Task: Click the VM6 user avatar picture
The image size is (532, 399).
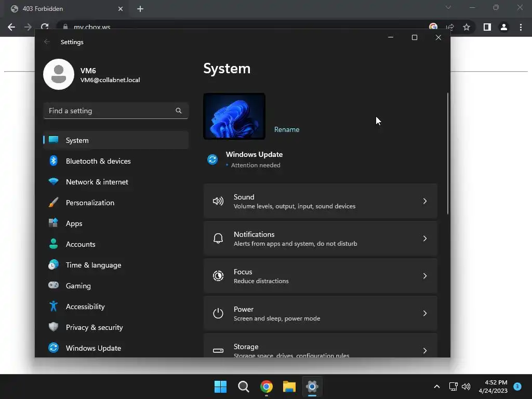Action: [x=59, y=74]
